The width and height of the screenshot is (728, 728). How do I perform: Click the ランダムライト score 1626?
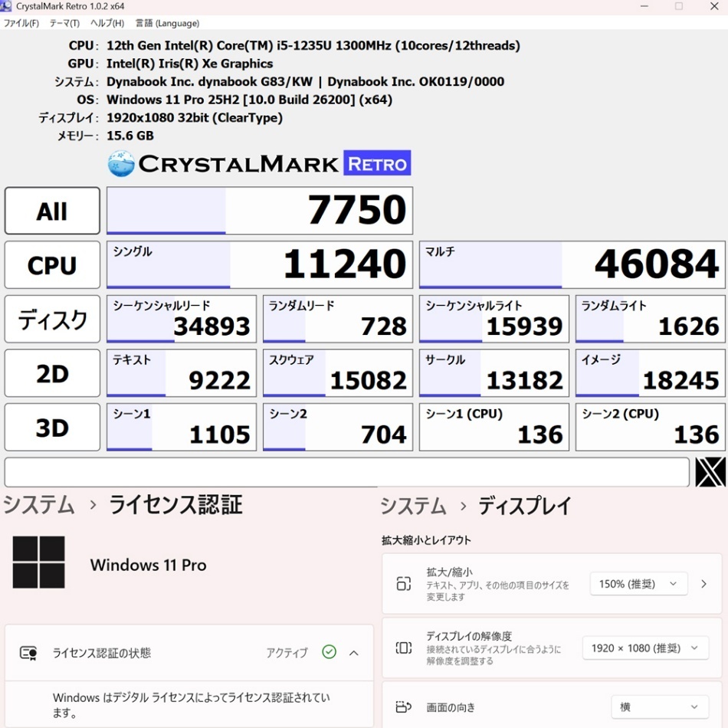(650, 319)
